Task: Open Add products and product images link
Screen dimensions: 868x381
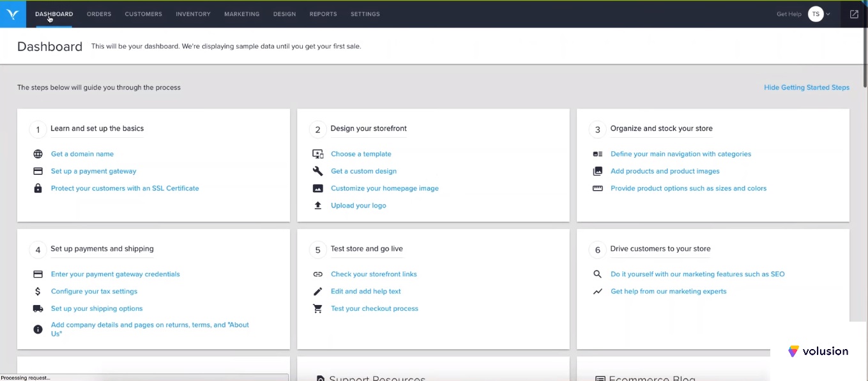Action: 664,171
